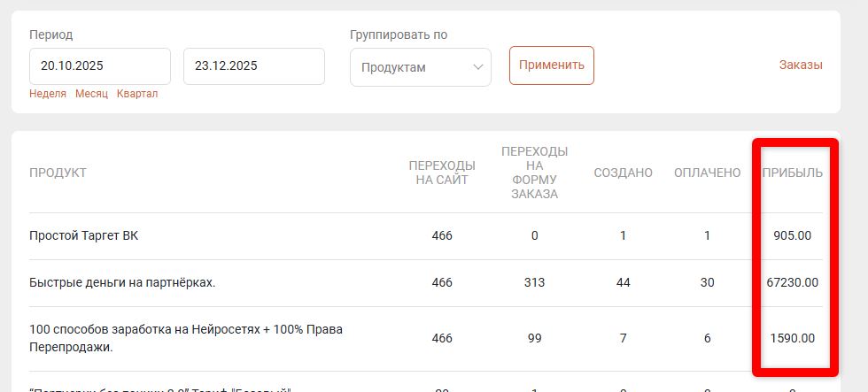Select the Месяц quick period
The height and width of the screenshot is (392, 868).
coord(91,94)
